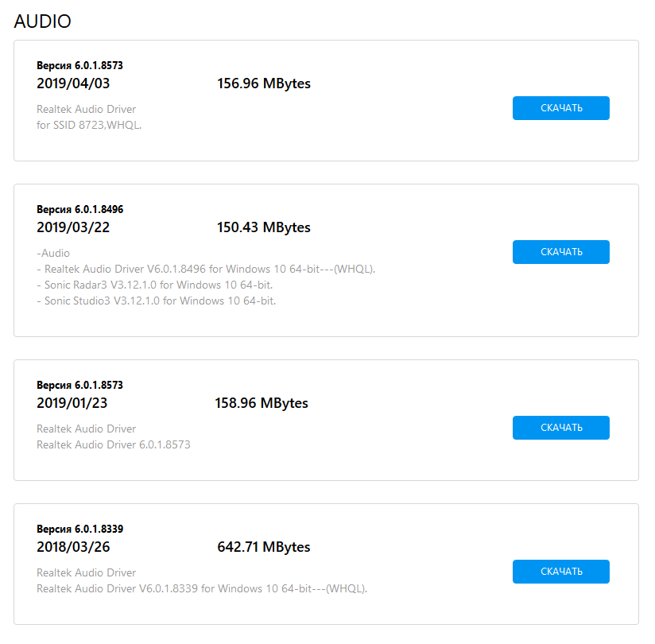Click the 150.43 MBytes file size
Viewport: 655px width, 644px height.
point(264,227)
